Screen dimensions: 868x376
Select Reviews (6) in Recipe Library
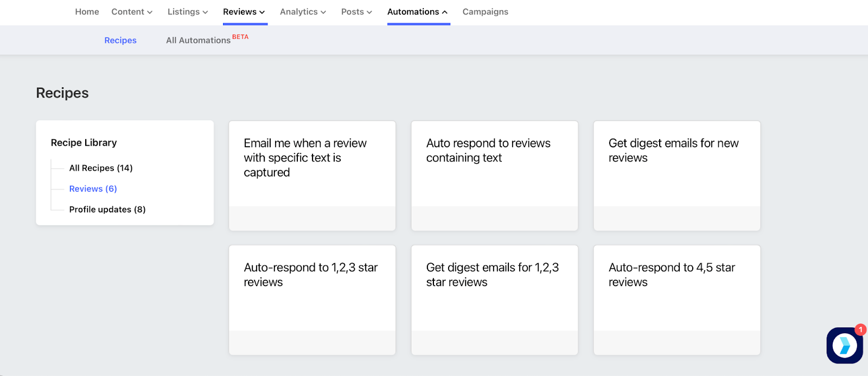pyautogui.click(x=93, y=189)
